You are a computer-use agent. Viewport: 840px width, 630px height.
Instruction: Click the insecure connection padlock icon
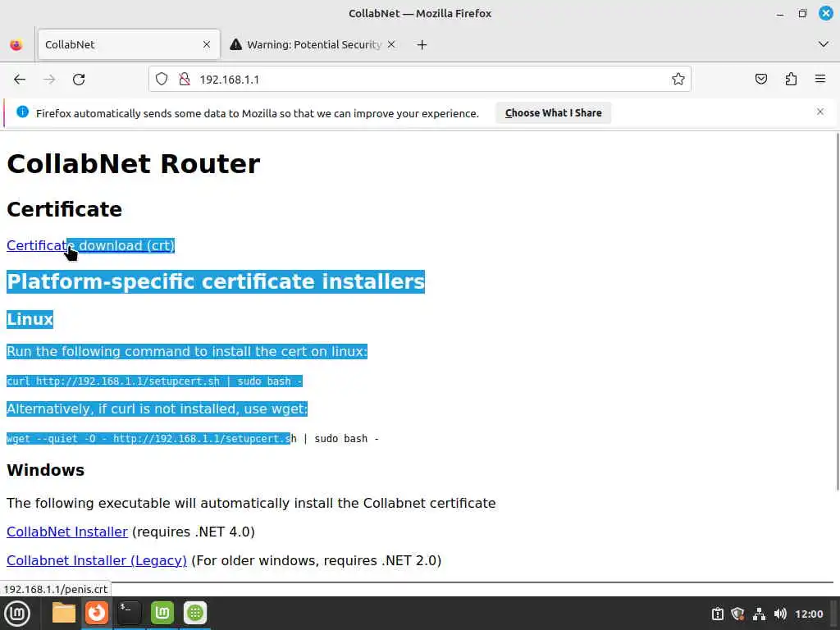(x=185, y=80)
